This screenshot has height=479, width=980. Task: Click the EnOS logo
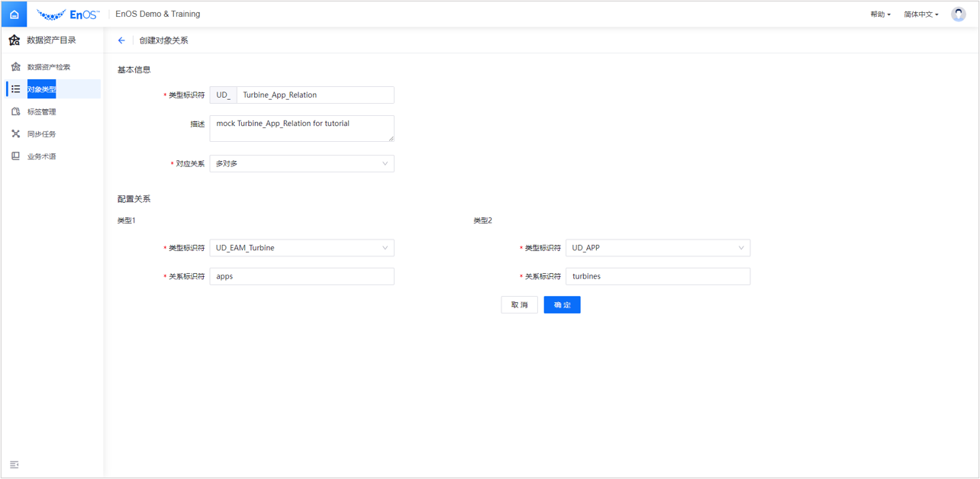tap(69, 13)
